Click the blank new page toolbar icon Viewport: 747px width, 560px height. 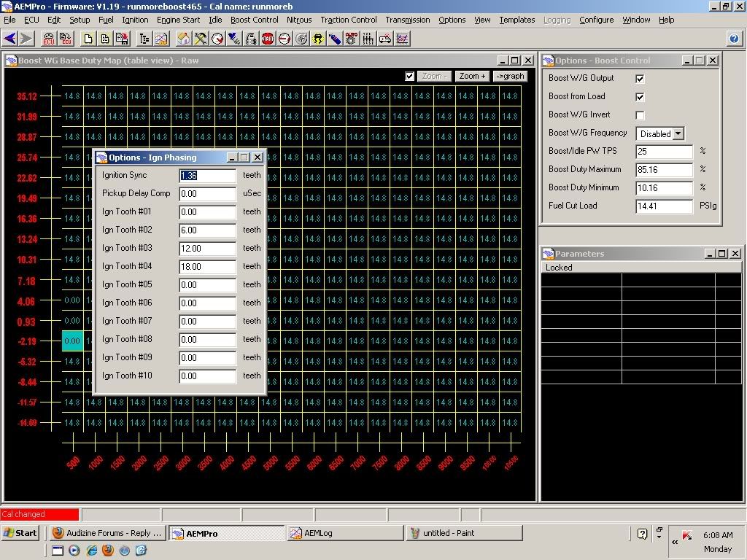88,39
